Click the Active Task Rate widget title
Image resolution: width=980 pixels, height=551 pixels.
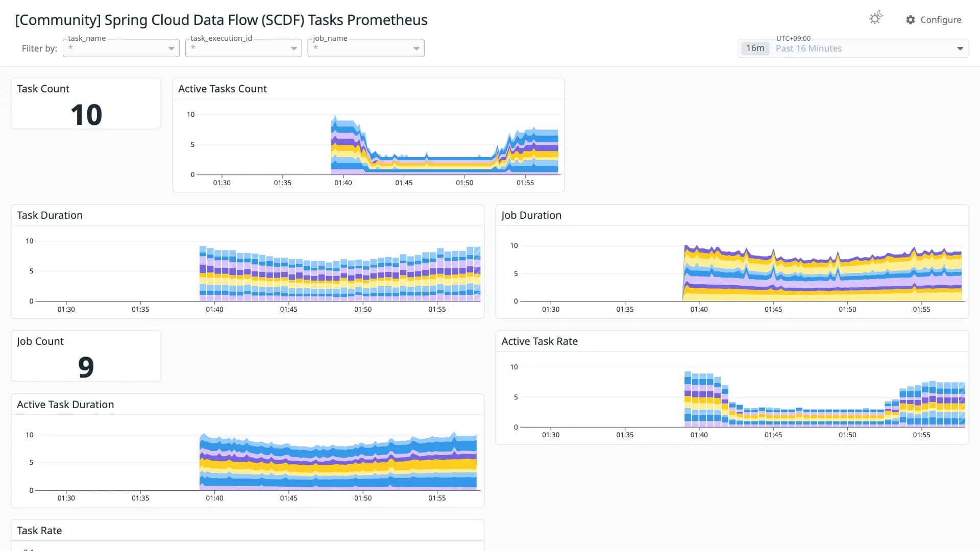point(540,341)
